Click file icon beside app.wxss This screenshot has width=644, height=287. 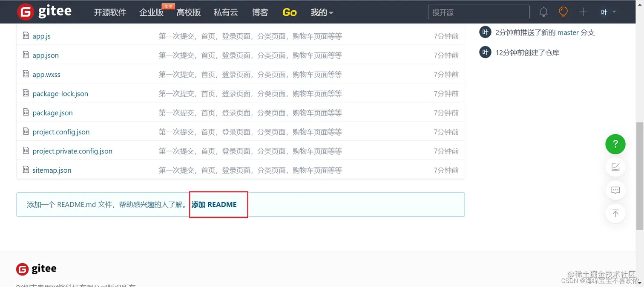26,74
